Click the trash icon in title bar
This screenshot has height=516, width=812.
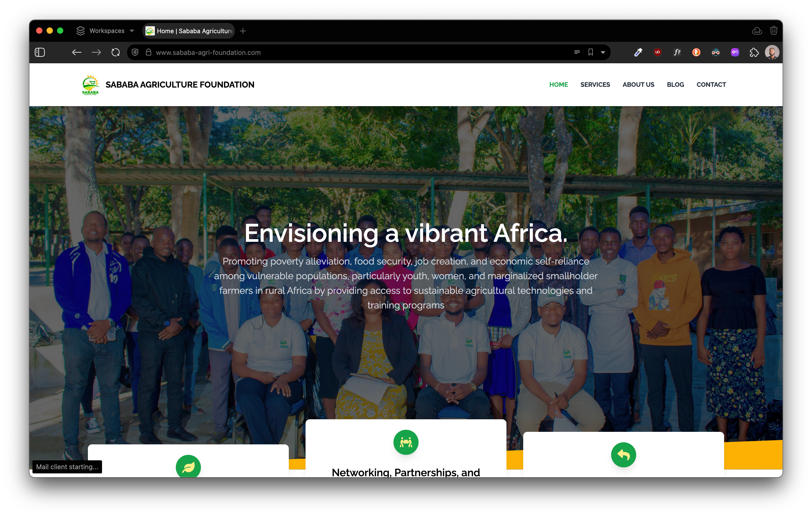coord(774,31)
